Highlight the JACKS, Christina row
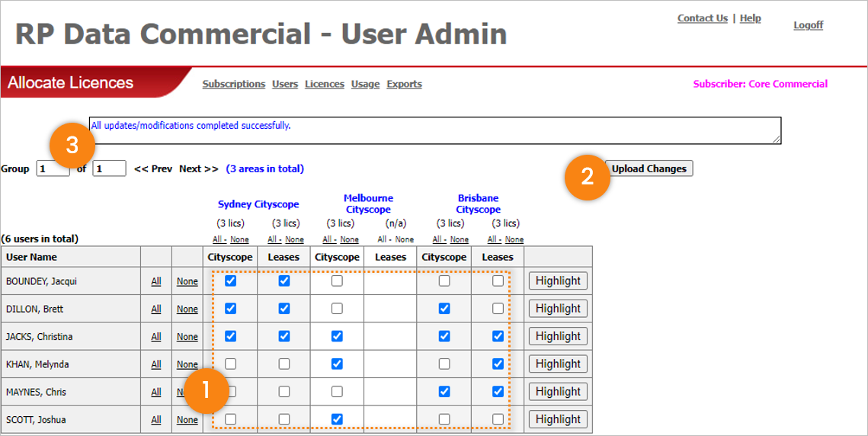This screenshot has height=436, width=868. 558,336
